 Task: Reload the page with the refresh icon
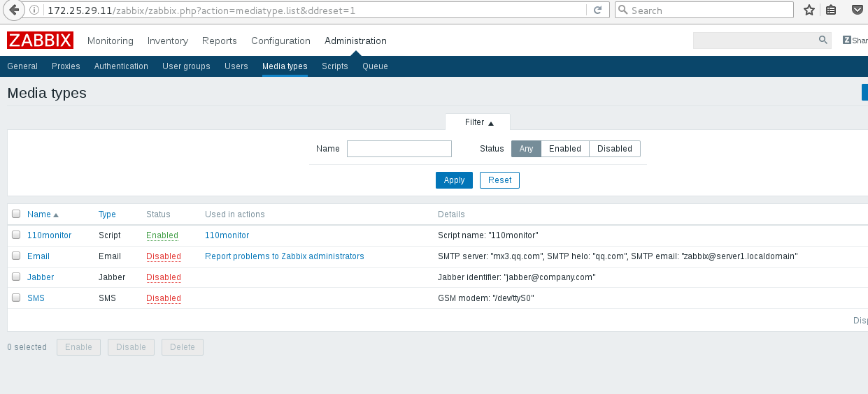tap(597, 10)
